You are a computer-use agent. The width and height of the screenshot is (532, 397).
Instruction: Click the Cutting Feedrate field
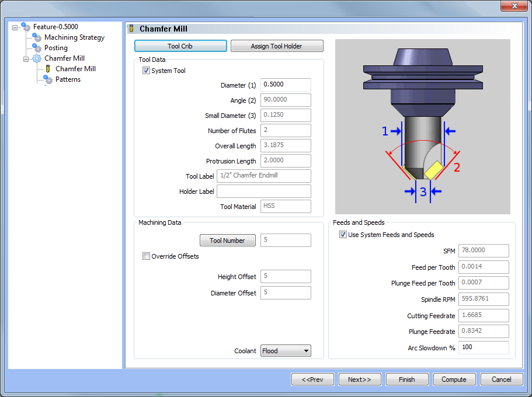pyautogui.click(x=484, y=315)
